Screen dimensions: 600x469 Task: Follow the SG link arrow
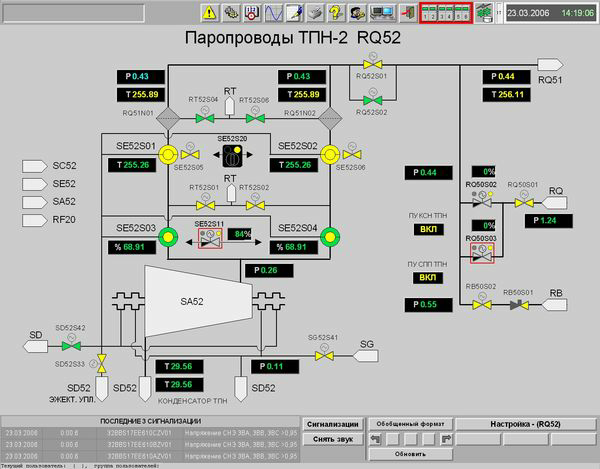(366, 356)
